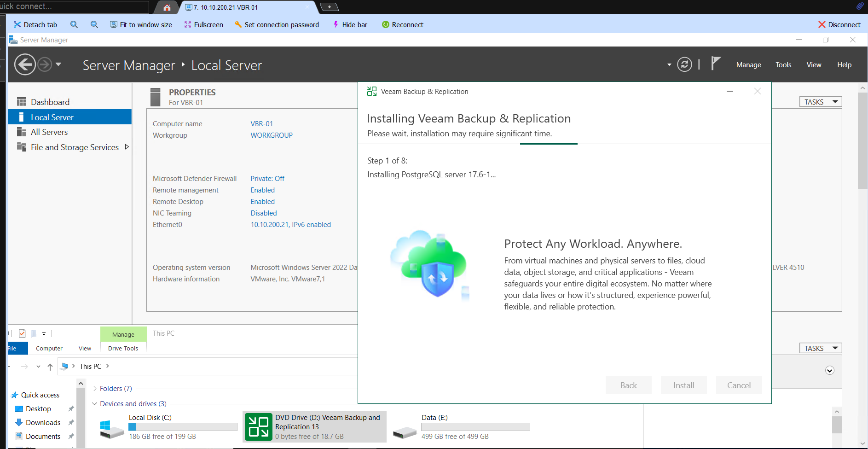Open the home tab with house icon
The height and width of the screenshot is (449, 868).
tap(167, 7)
